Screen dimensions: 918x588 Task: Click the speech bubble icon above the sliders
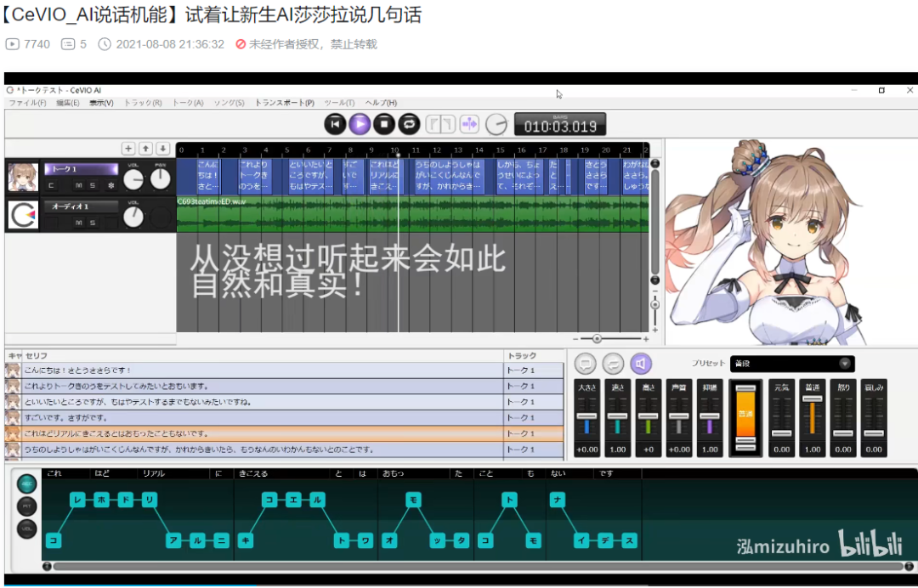pyautogui.click(x=585, y=364)
